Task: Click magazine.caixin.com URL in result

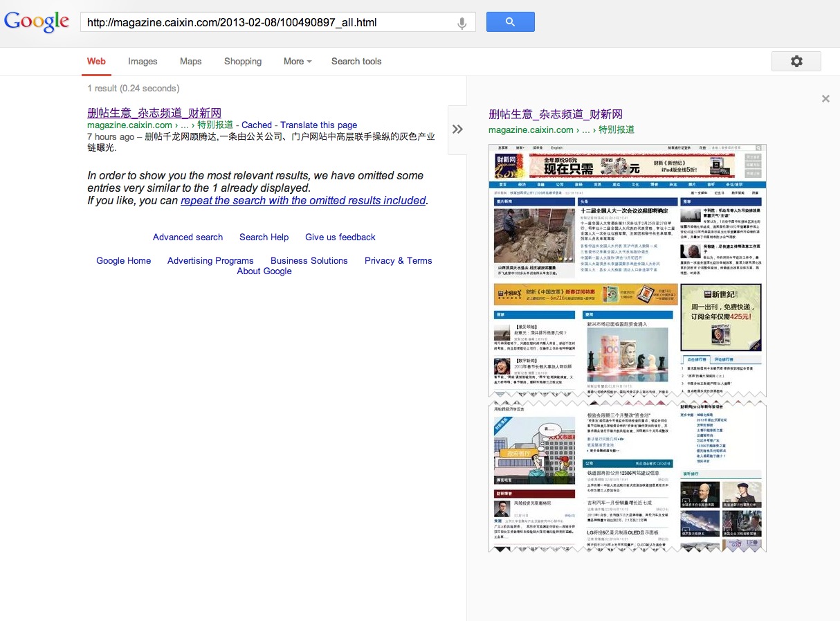Action: coord(129,125)
